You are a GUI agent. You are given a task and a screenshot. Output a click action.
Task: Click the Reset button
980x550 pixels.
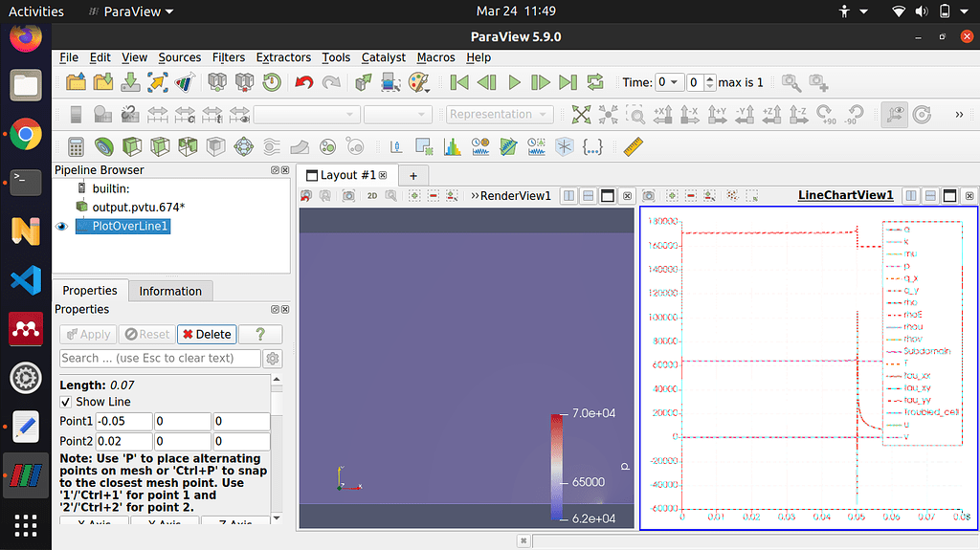pyautogui.click(x=146, y=335)
